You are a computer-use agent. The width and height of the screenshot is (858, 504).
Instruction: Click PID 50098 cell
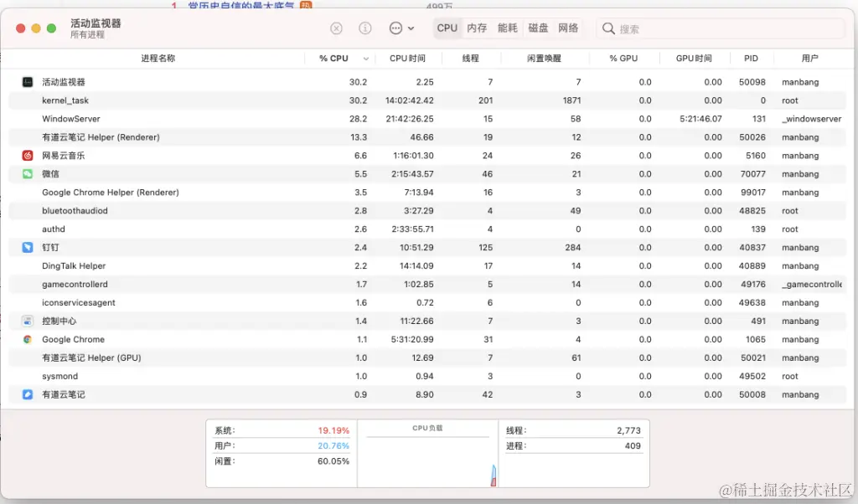click(752, 82)
